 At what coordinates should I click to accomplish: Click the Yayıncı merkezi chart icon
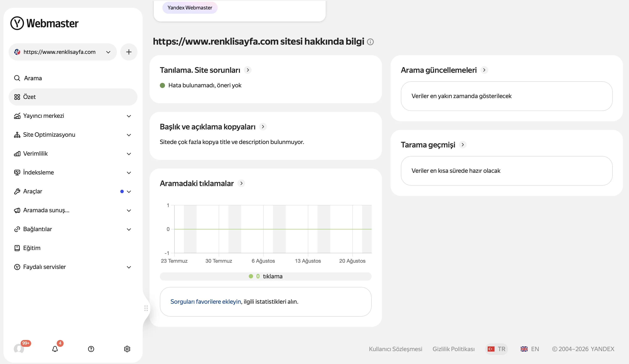(17, 116)
